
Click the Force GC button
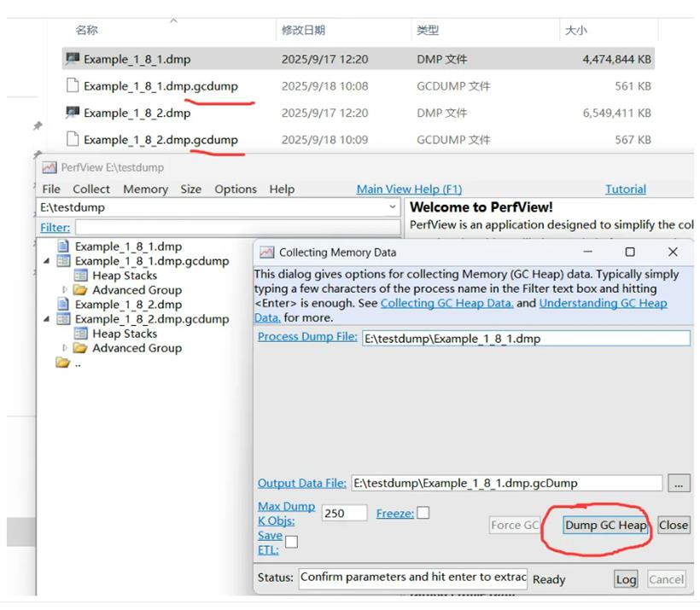(x=515, y=526)
